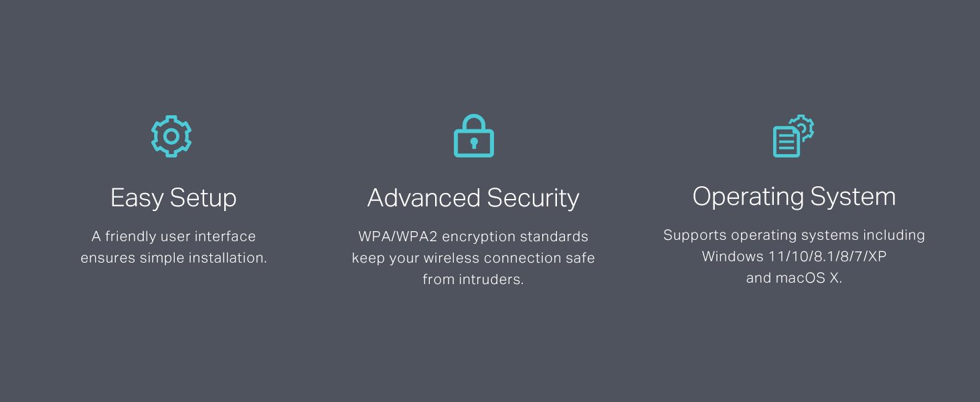980x402 pixels.
Task: Click the keyhole in the padlock icon
Action: 473,143
